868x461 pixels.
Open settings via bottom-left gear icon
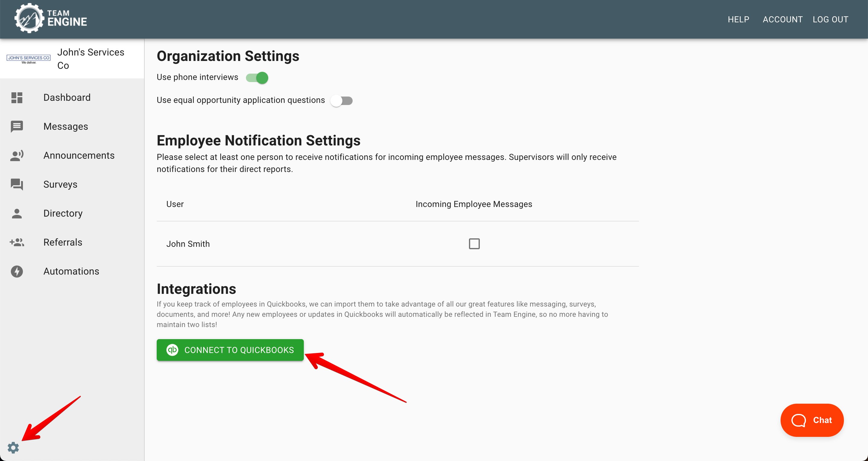[x=14, y=447]
